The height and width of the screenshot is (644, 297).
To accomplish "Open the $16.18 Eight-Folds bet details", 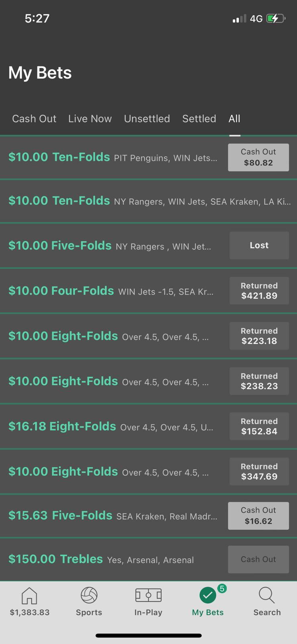I will [x=148, y=426].
